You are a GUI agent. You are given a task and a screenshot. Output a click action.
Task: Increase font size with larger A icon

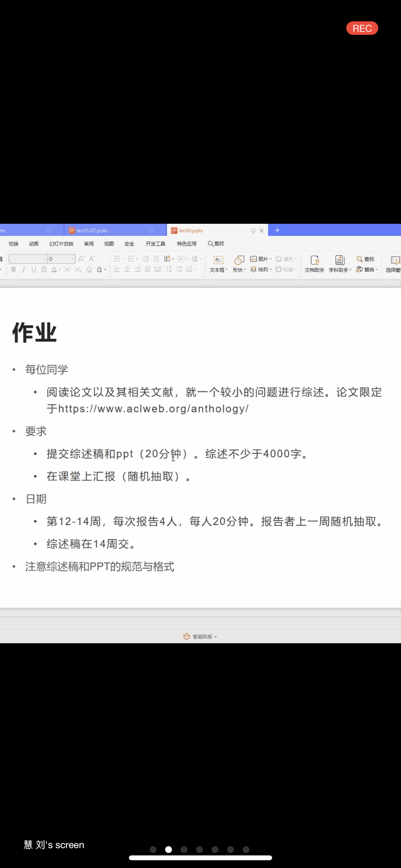pos(81,259)
